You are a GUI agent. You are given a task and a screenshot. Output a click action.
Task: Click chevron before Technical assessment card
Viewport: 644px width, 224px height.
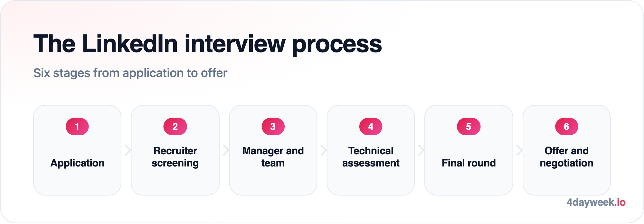click(x=324, y=150)
